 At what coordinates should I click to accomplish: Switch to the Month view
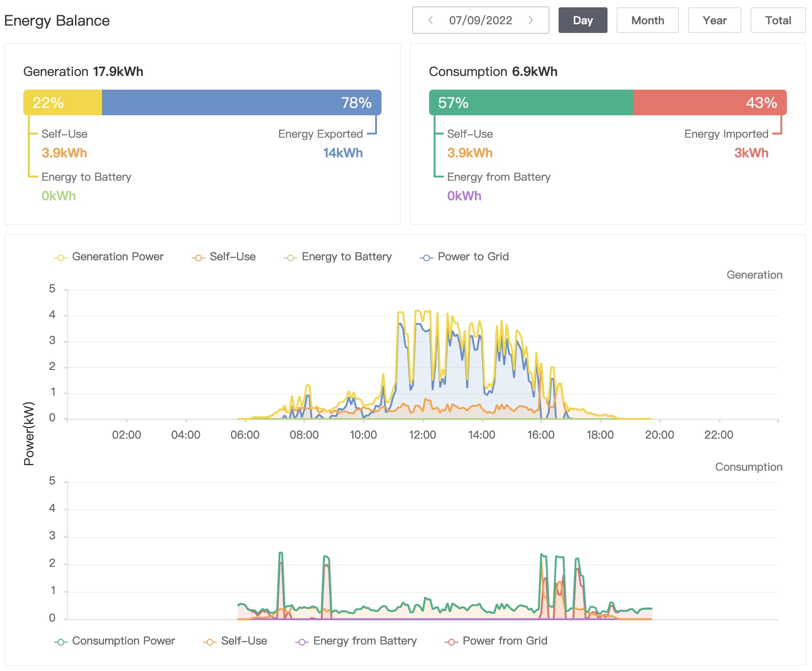point(647,20)
